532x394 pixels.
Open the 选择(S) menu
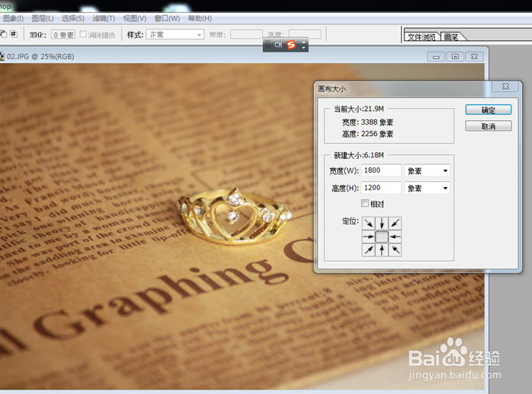point(73,18)
